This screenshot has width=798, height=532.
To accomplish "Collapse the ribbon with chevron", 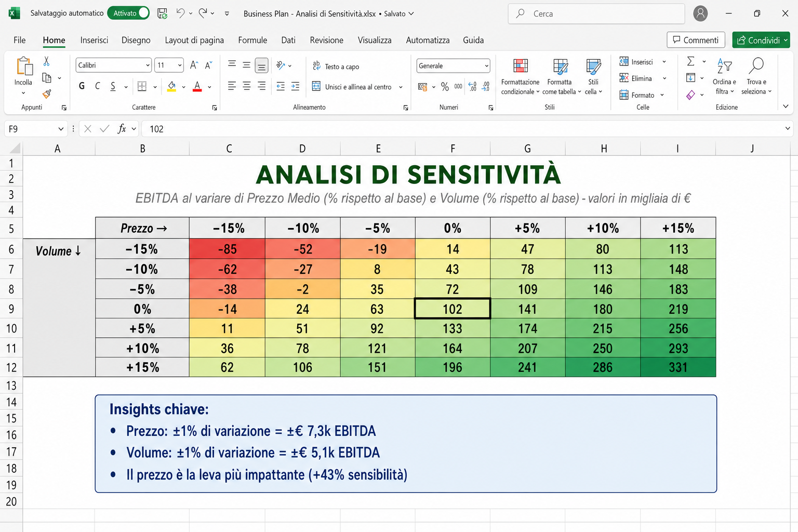I will click(x=786, y=107).
